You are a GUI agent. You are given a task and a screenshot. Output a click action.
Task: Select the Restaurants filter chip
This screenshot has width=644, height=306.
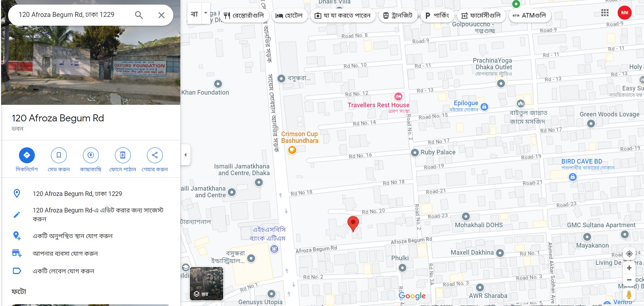[244, 15]
